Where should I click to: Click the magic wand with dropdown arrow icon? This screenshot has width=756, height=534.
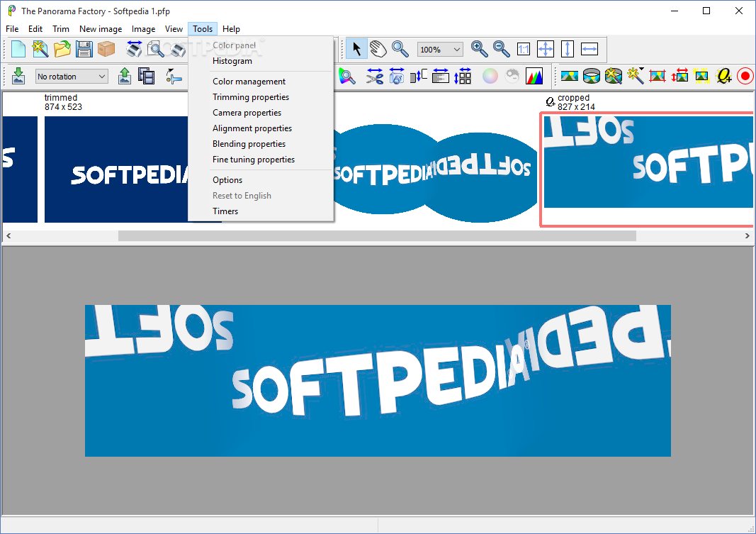tap(636, 76)
